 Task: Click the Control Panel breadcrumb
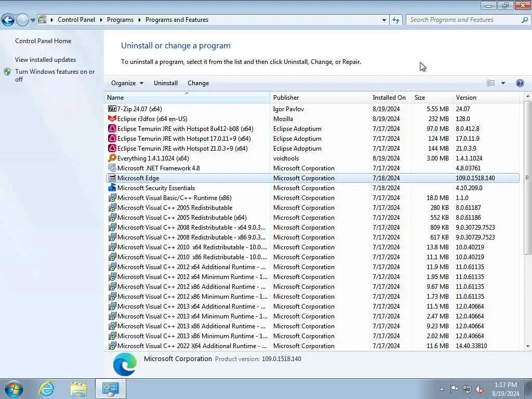pyautogui.click(x=76, y=20)
